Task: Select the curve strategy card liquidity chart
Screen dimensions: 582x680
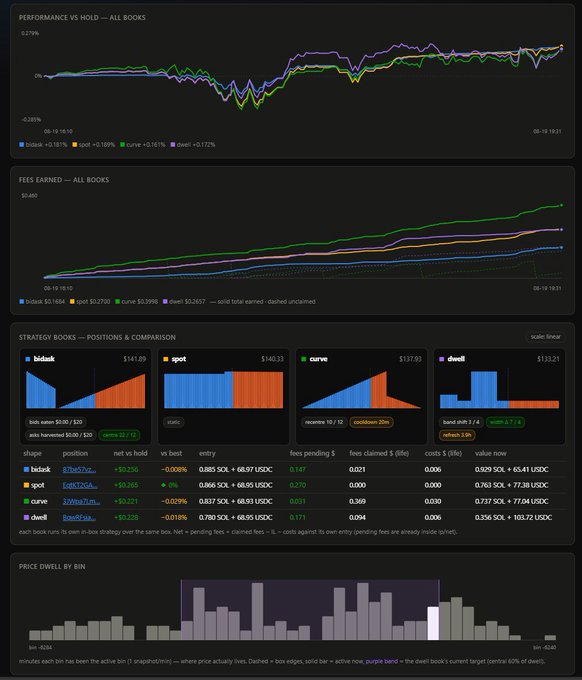Action: pos(361,389)
